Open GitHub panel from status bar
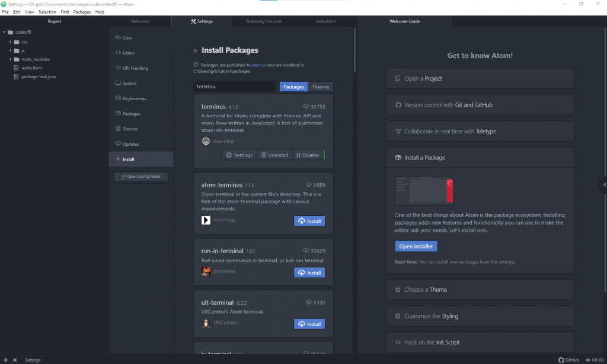 [x=568, y=360]
